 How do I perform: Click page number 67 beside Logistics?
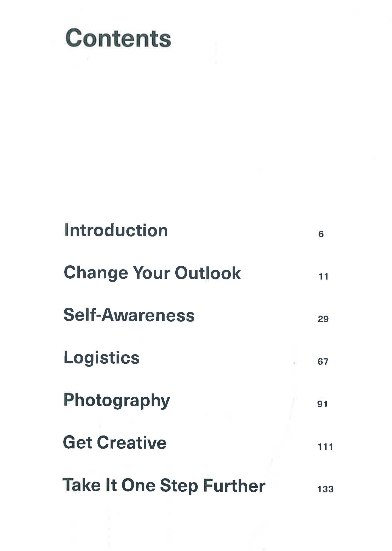[323, 362]
